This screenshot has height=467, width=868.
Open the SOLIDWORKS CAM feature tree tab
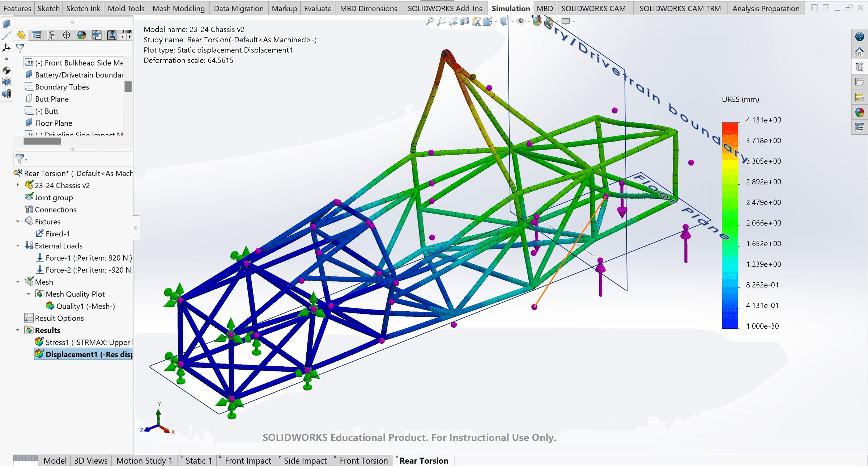point(97,35)
